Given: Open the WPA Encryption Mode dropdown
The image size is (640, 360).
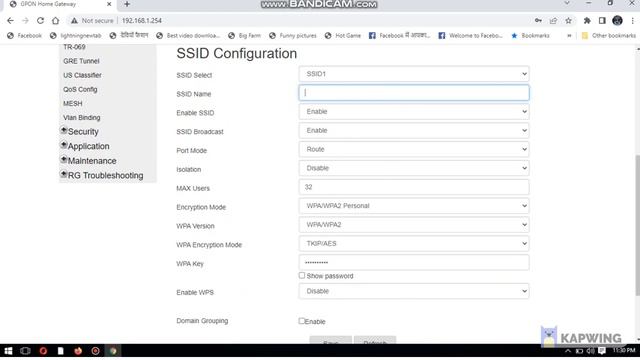Looking at the screenshot, I should click(x=414, y=243).
